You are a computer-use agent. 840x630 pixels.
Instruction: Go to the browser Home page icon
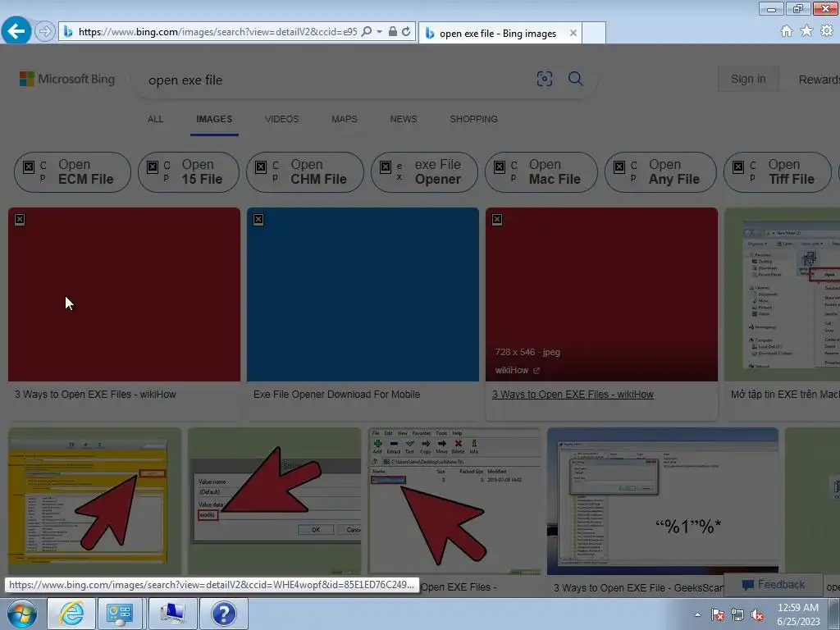click(x=787, y=31)
